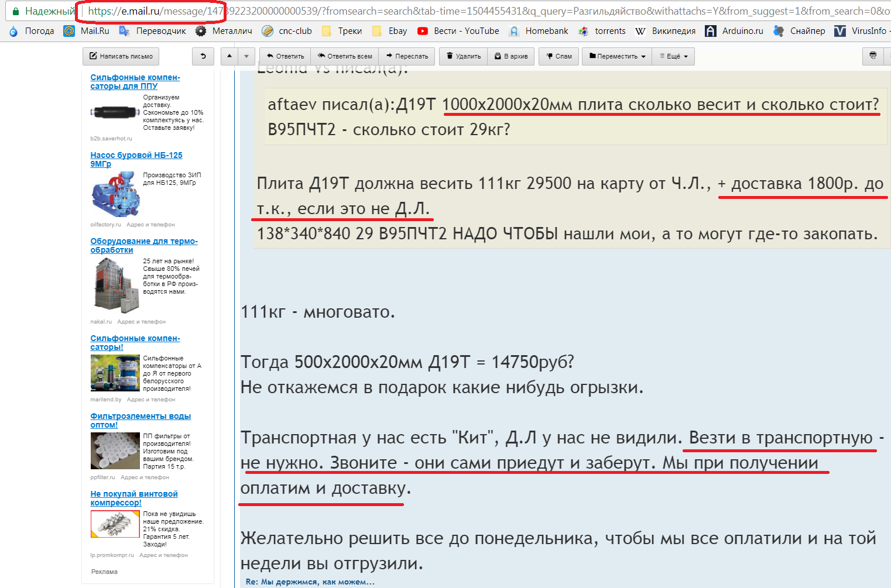The height and width of the screenshot is (588, 891).
Task: Open the Homebank bookmark
Action: pos(539,31)
